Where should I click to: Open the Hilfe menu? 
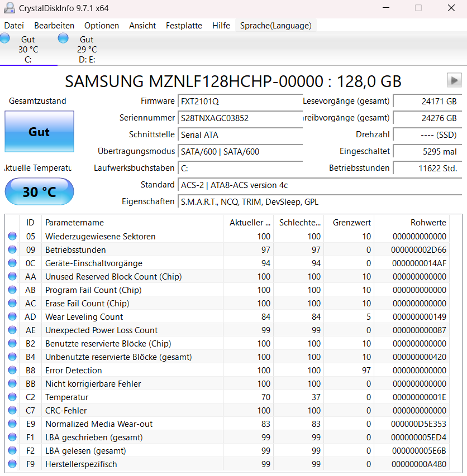221,26
